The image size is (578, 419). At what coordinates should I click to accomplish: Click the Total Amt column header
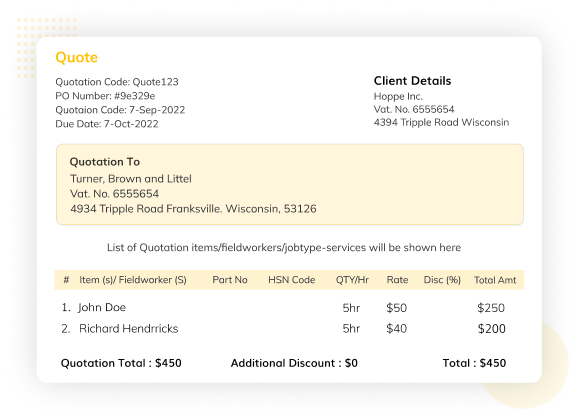(x=495, y=280)
